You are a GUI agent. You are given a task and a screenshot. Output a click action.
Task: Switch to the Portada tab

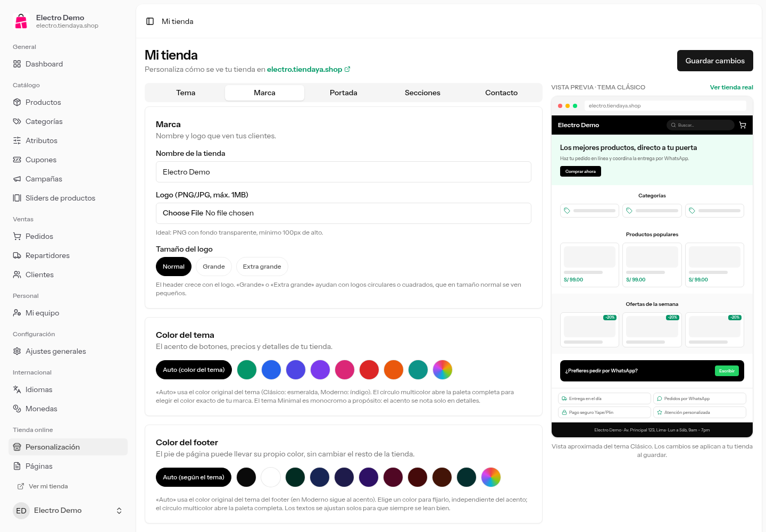coord(344,93)
